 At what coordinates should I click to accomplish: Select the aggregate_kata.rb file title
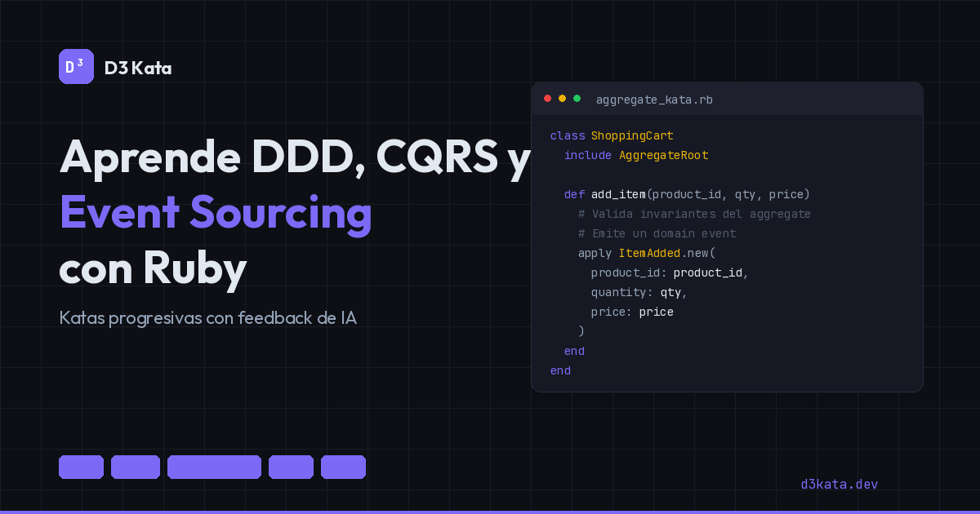(x=654, y=100)
